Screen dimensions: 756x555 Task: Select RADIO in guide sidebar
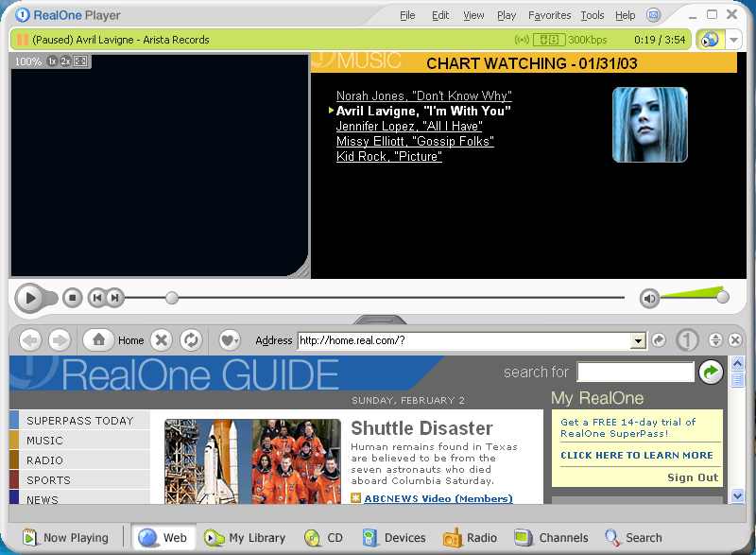79,460
